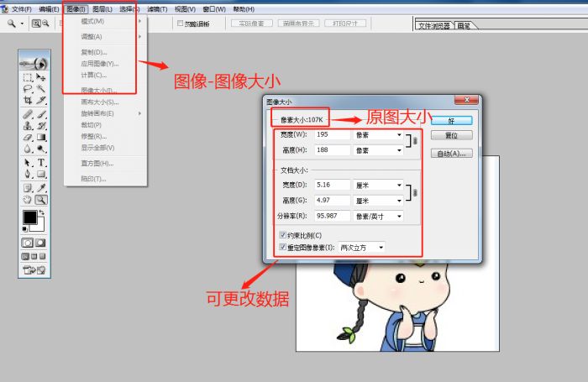Select the Blur tool
The height and width of the screenshot is (382, 588).
click(x=28, y=149)
